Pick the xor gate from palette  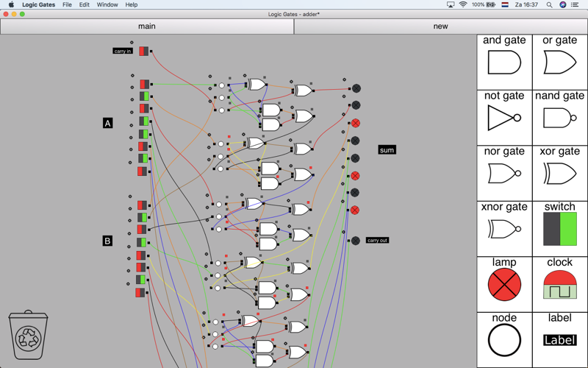(559, 174)
